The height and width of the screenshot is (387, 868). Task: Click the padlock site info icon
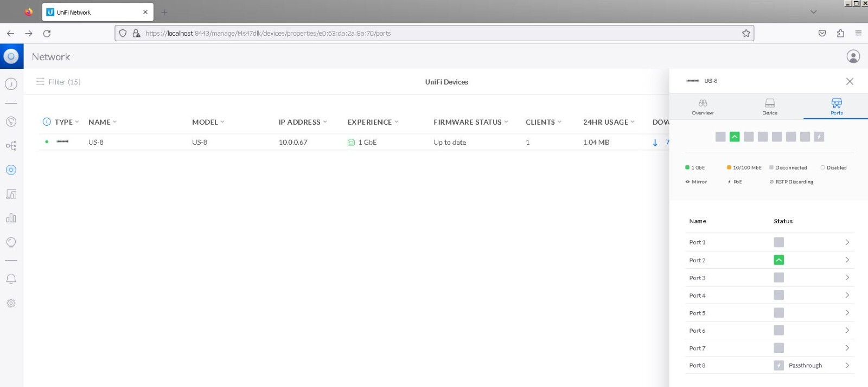pos(136,33)
